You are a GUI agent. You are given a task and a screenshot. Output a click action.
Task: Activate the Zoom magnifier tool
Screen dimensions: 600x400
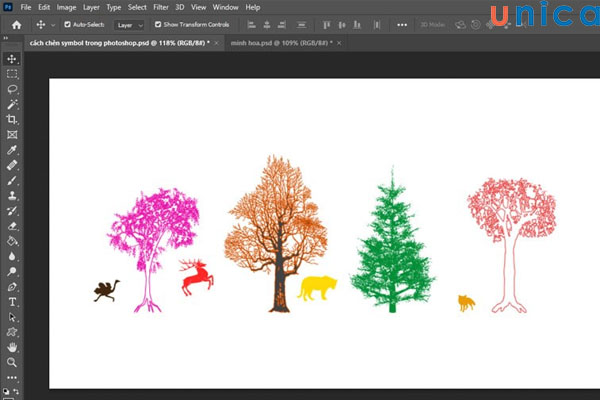pyautogui.click(x=12, y=362)
